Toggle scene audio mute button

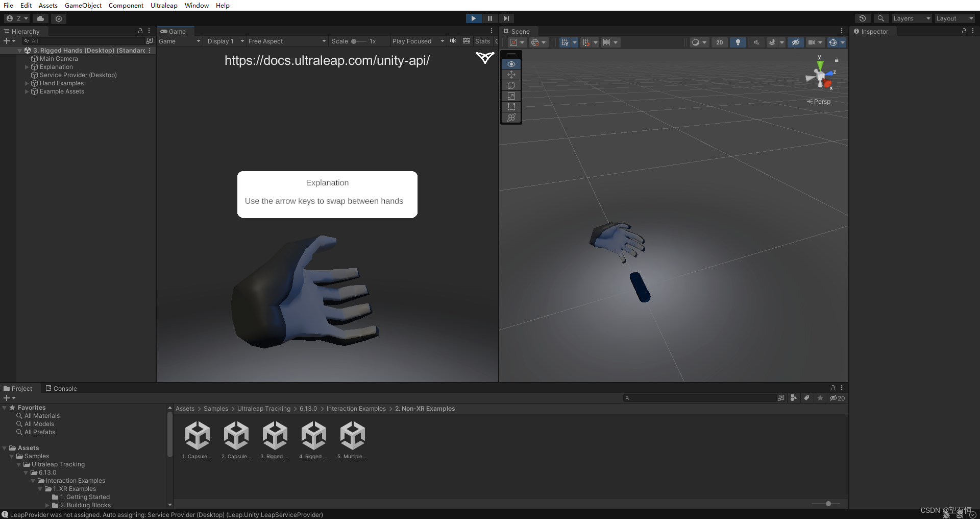click(x=756, y=42)
